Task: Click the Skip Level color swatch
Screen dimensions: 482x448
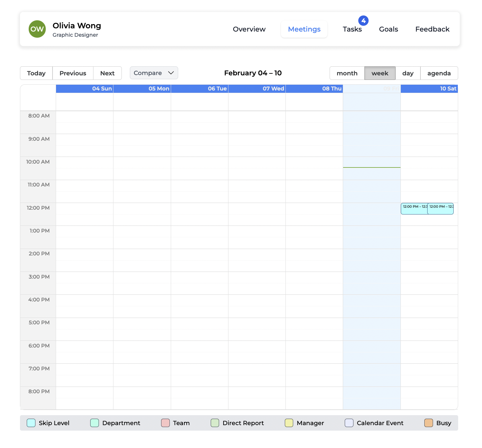Action: pos(31,423)
